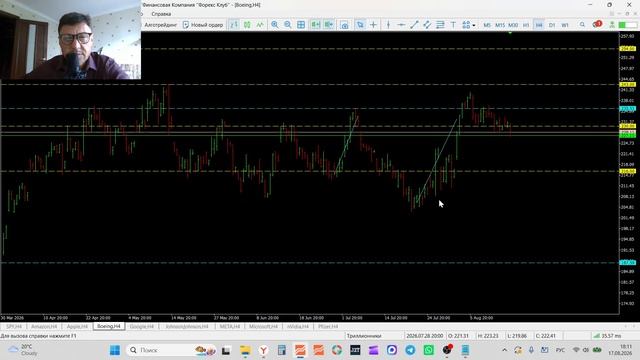Insert Fibonacci retracement tool
This screenshot has width=640, height=360.
click(440, 25)
